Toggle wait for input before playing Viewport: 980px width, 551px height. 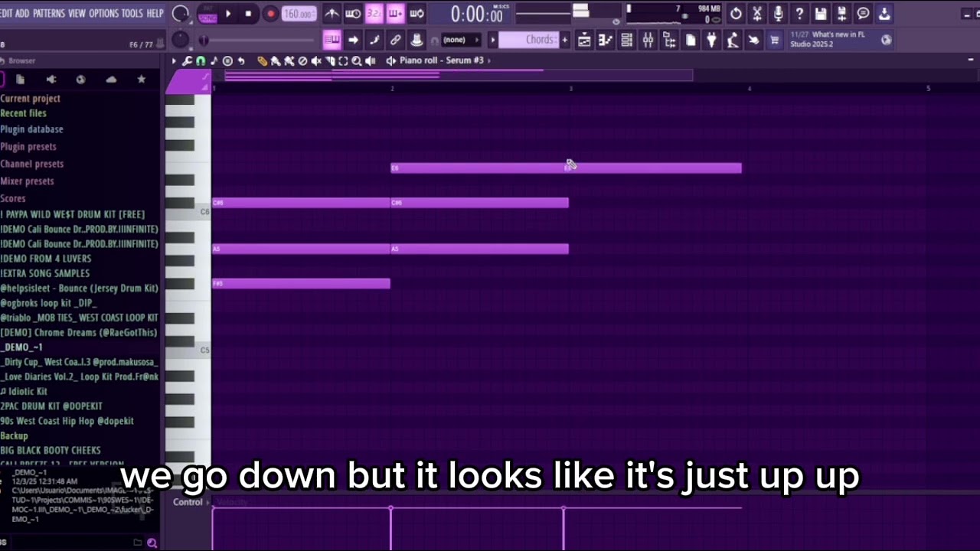pos(353,14)
